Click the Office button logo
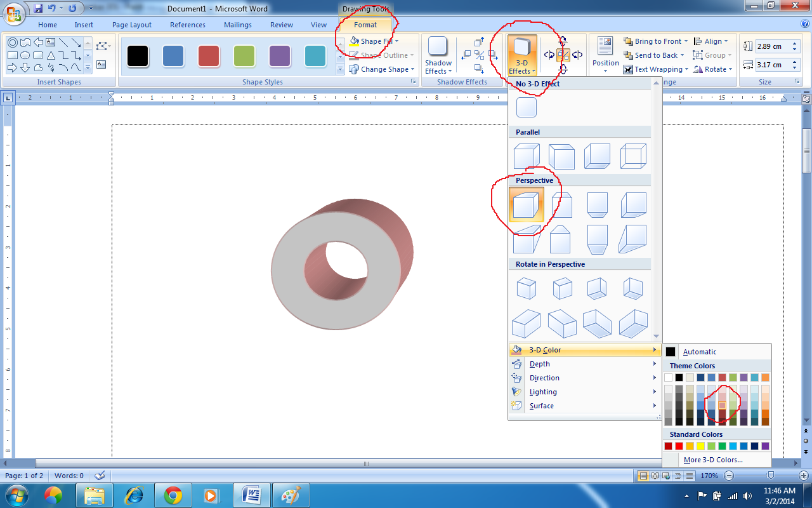This screenshot has height=508, width=812. [x=14, y=14]
